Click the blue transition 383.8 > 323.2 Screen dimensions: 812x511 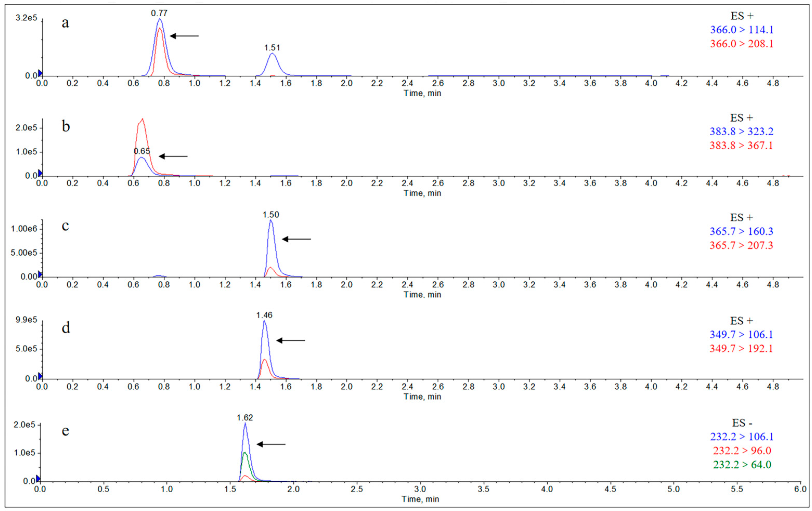(742, 131)
